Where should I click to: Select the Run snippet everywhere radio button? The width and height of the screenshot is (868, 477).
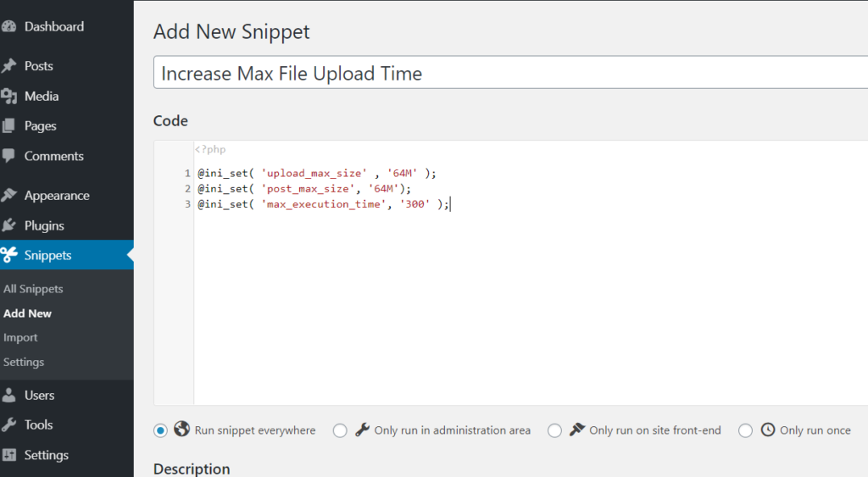[160, 430]
